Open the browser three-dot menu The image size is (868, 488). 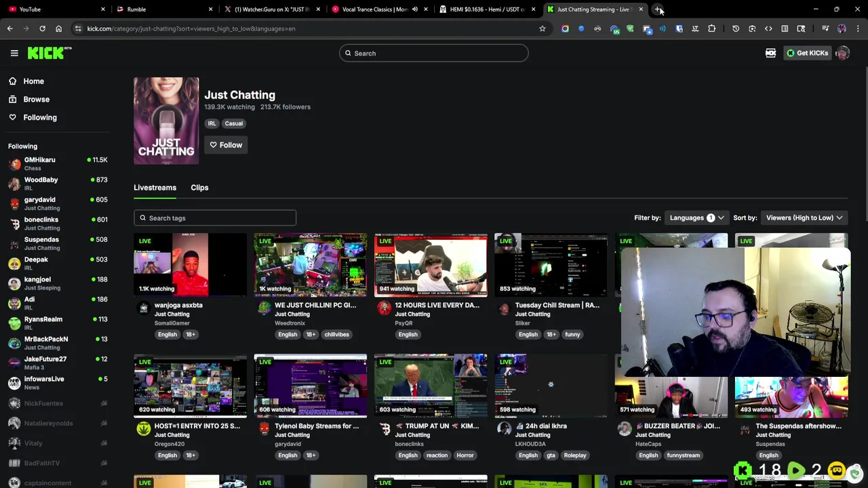[858, 28]
